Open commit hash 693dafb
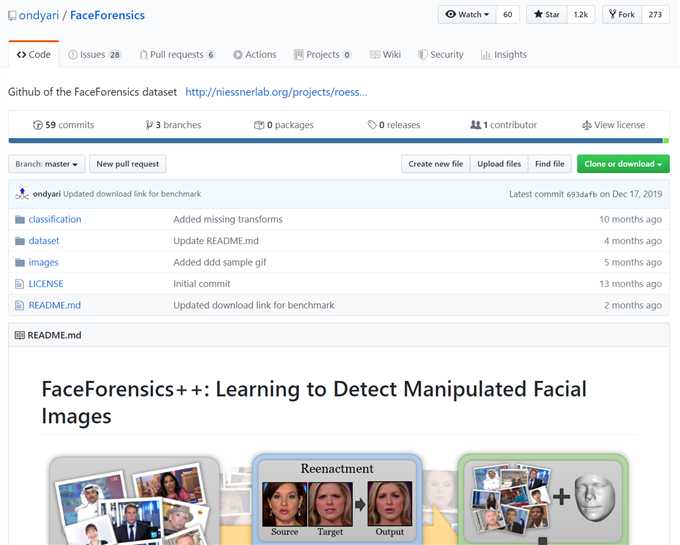 point(582,194)
